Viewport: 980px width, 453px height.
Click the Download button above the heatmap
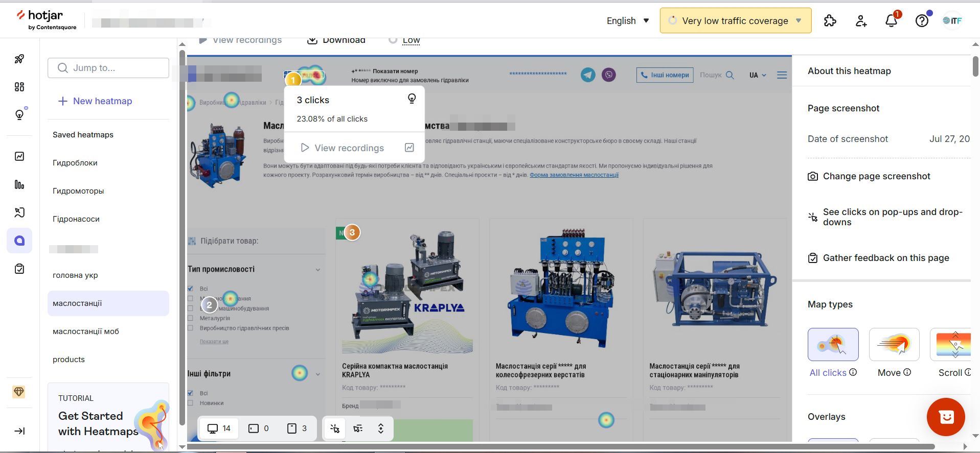(x=336, y=40)
